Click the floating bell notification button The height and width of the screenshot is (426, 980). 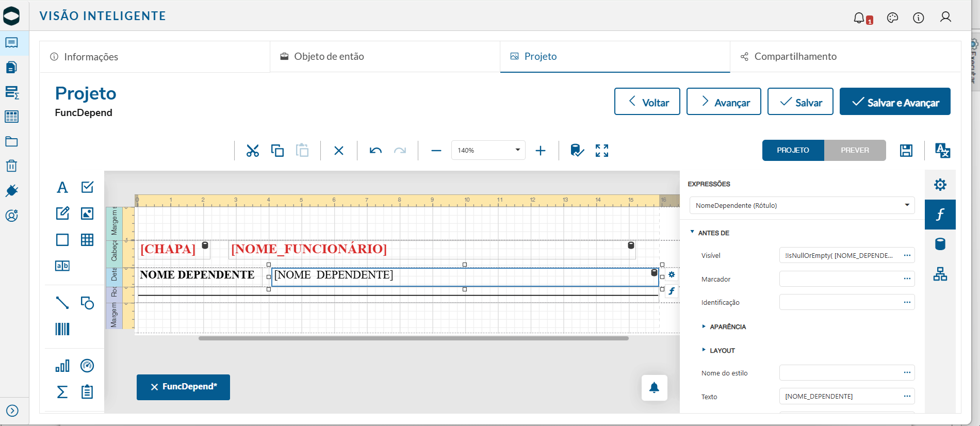point(654,388)
